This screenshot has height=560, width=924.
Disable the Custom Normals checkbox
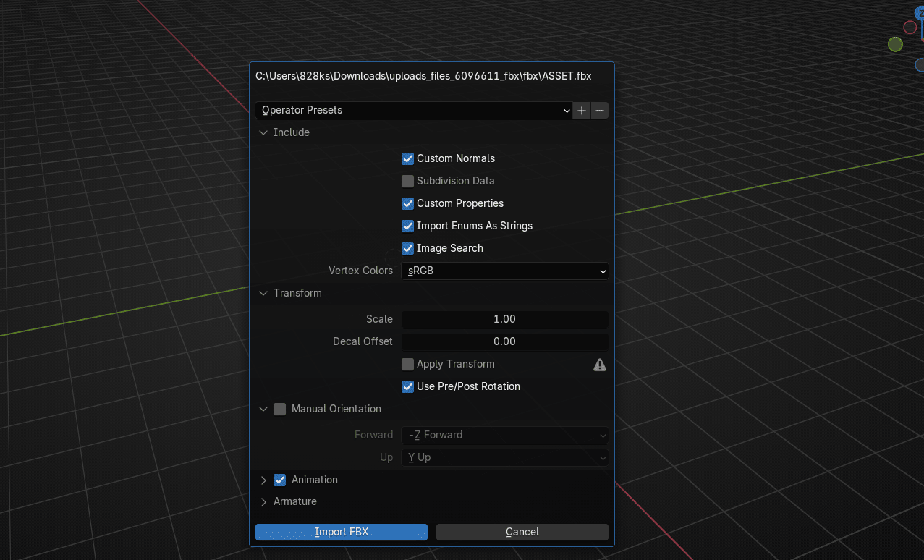(408, 158)
